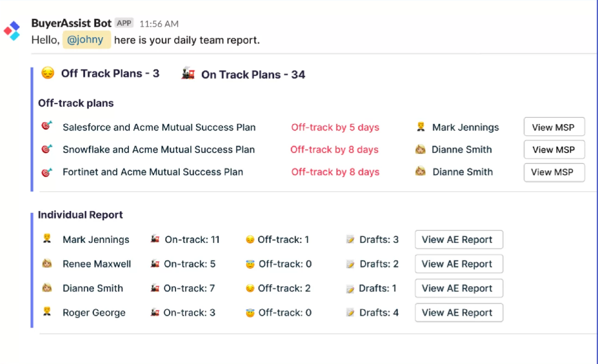Screen dimensions: 598x364
Task: Select Snowflake and Acme Mutual Success Plan text
Action: (158, 149)
